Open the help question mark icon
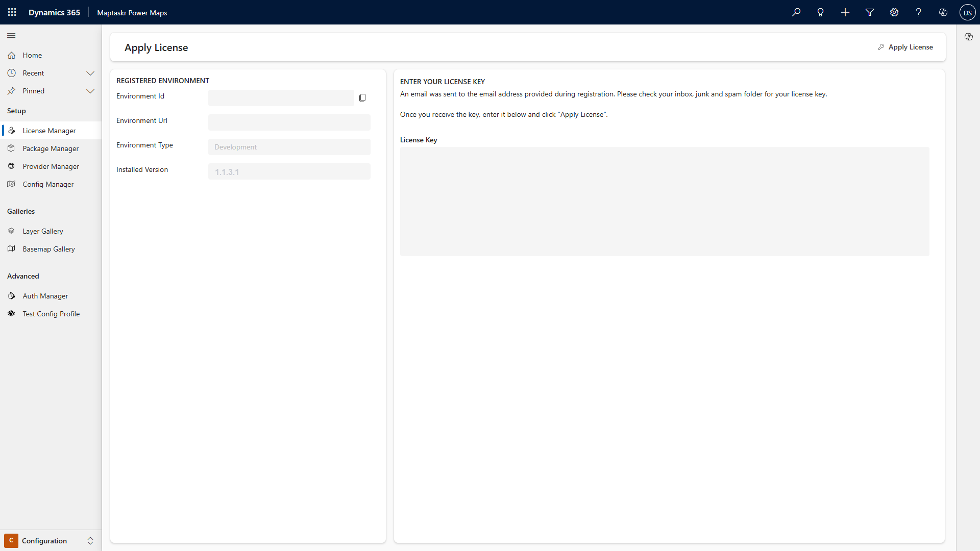 pyautogui.click(x=919, y=12)
